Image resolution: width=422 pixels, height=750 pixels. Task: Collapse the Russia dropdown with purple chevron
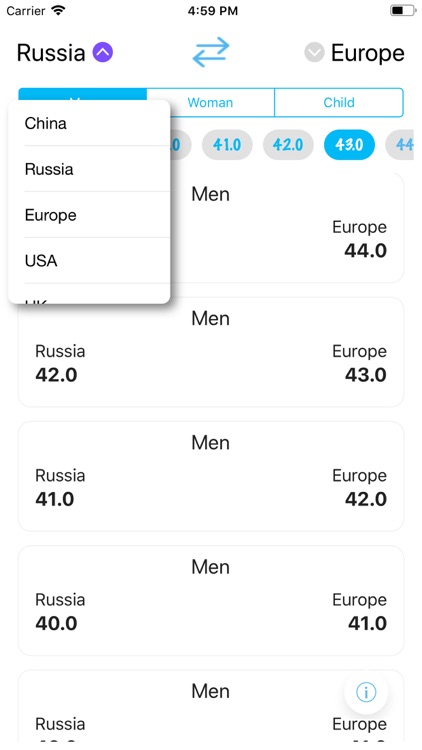click(x=103, y=52)
